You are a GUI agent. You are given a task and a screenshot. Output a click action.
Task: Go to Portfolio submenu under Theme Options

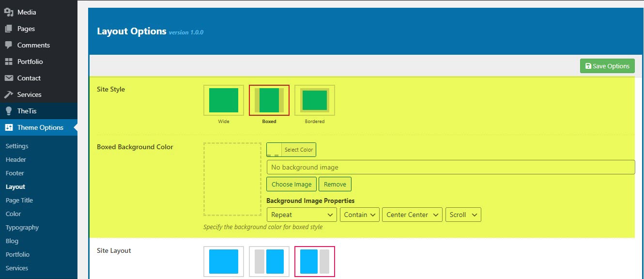click(x=18, y=254)
